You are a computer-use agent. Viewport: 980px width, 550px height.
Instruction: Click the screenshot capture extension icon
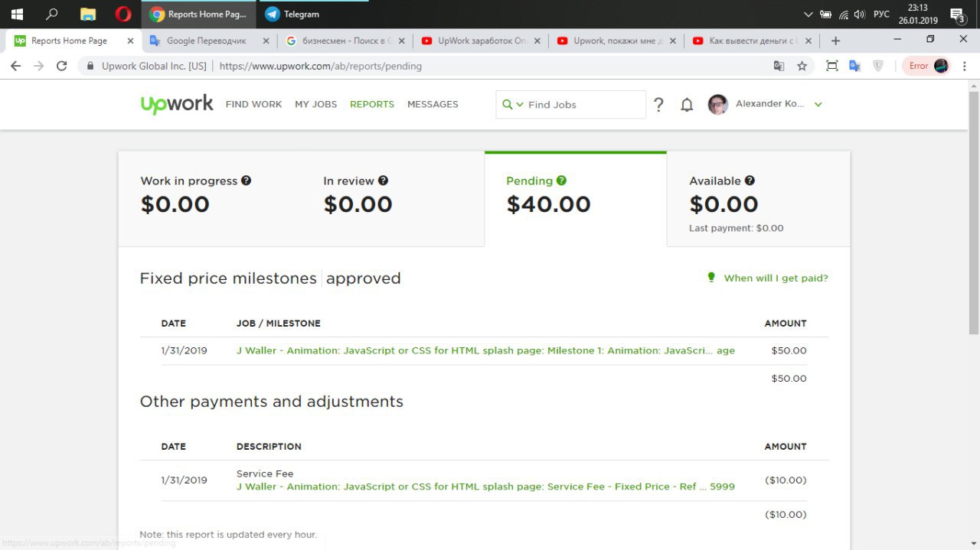(832, 66)
